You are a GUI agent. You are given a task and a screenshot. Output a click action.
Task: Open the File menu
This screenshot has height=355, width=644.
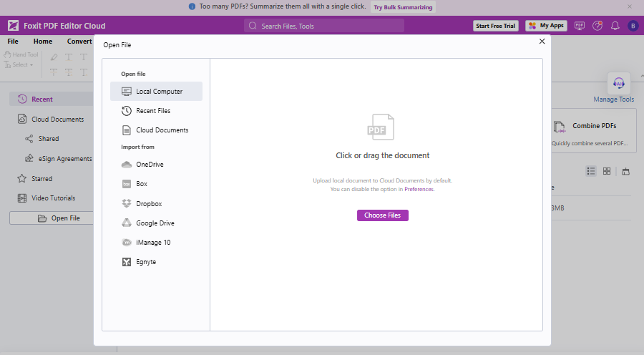[13, 42]
